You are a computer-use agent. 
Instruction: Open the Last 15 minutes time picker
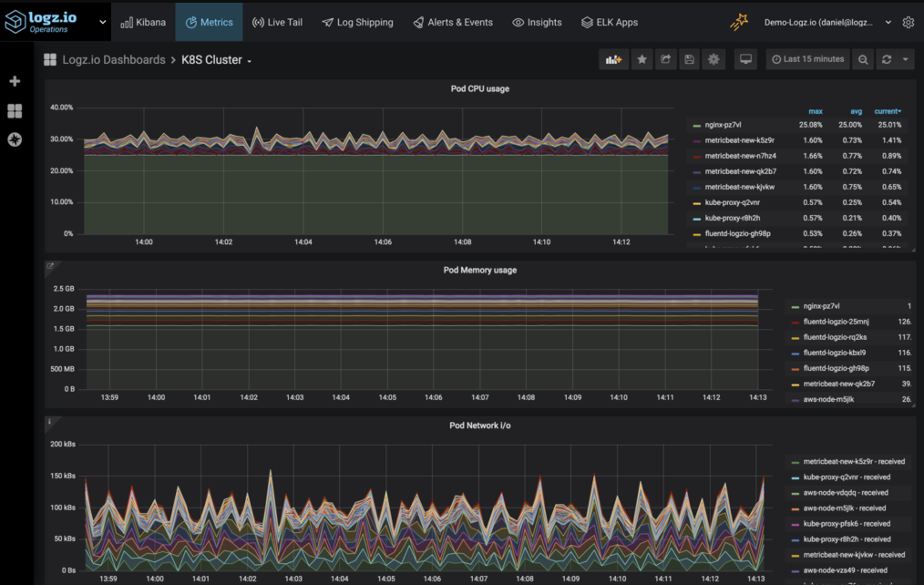tap(808, 59)
